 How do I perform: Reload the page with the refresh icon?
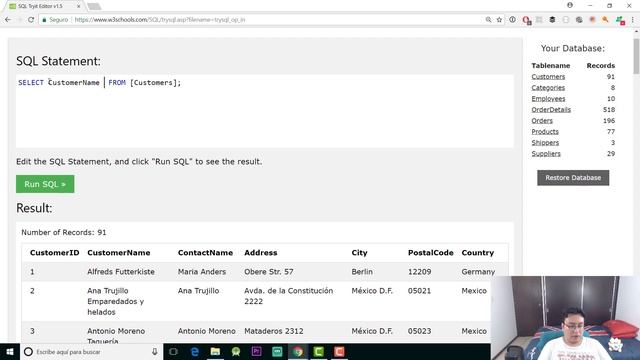31,20
